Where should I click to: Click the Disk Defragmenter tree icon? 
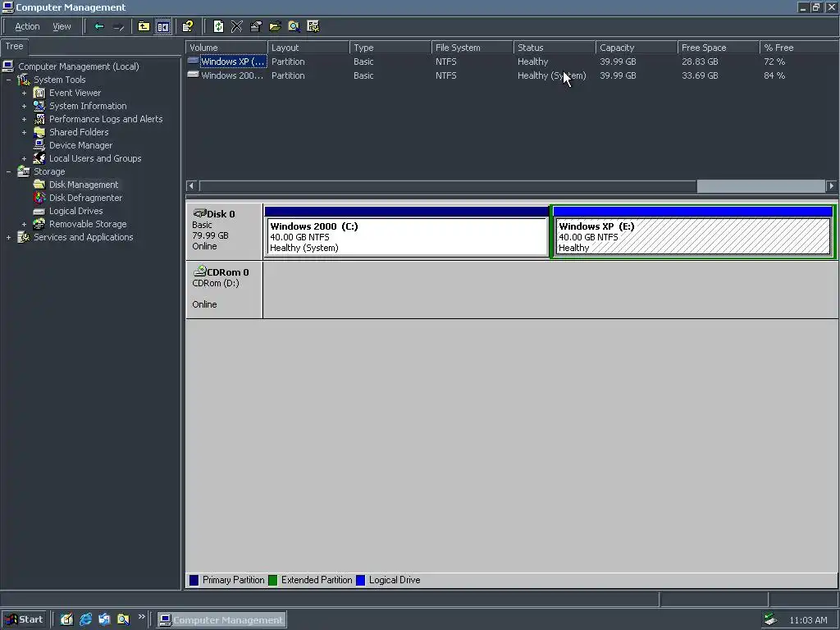tap(39, 198)
